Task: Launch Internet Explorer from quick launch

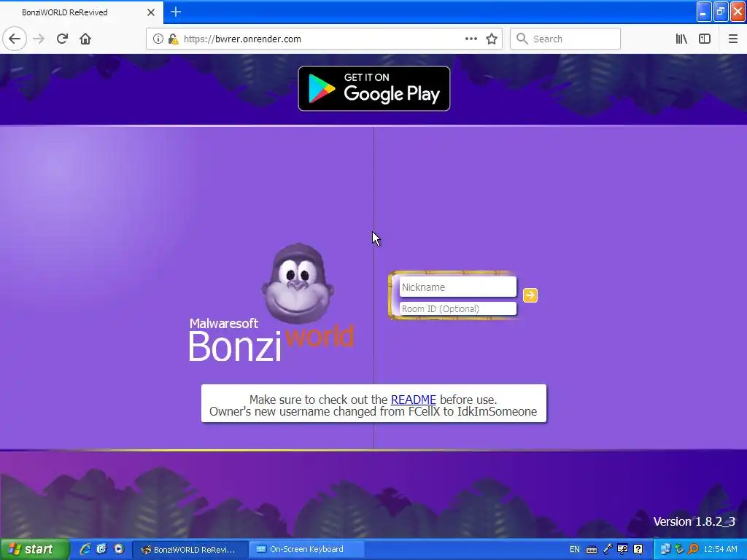Action: click(x=85, y=549)
